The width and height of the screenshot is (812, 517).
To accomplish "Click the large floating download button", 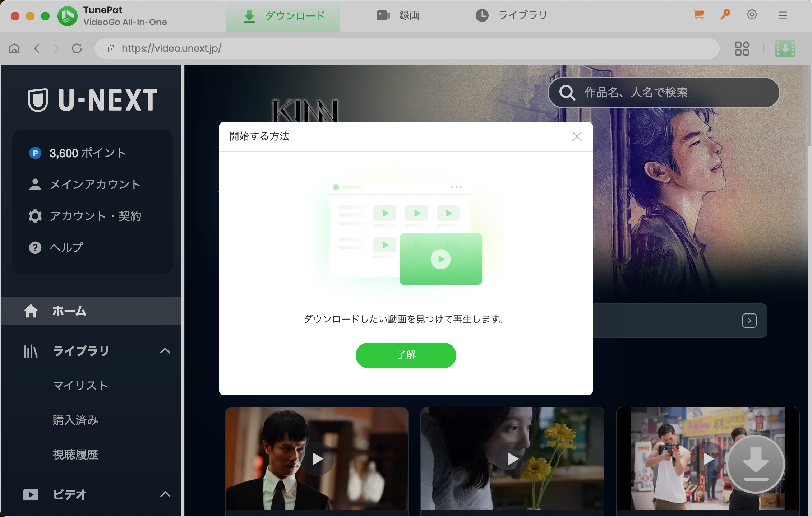I will click(x=756, y=464).
